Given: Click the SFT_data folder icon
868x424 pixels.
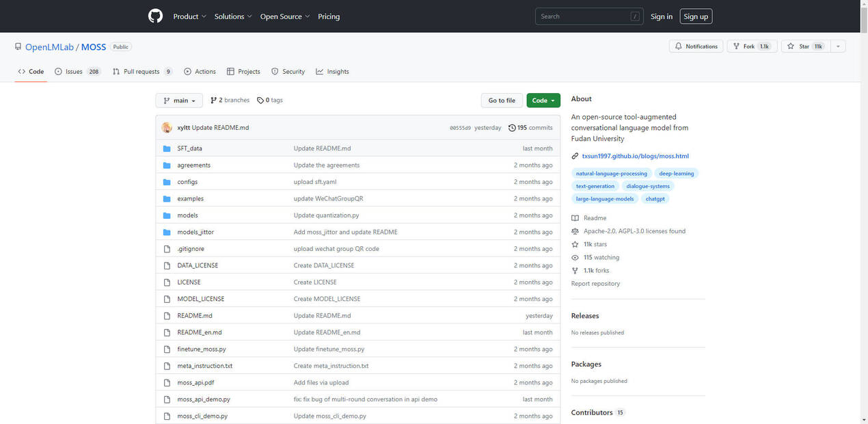Looking at the screenshot, I should pyautogui.click(x=167, y=148).
